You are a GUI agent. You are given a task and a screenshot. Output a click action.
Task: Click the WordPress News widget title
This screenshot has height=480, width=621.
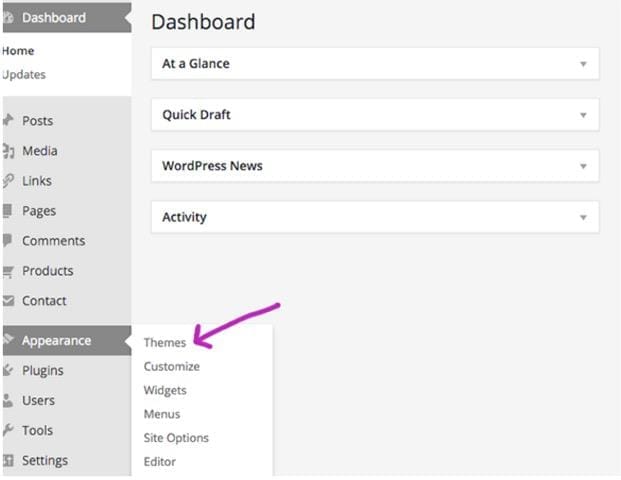[212, 166]
